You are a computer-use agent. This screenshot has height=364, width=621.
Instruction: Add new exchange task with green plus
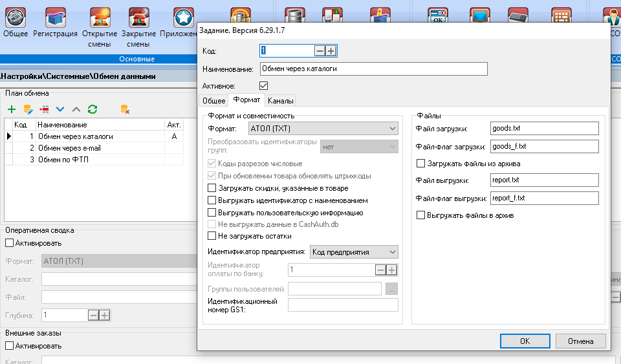[x=12, y=109]
